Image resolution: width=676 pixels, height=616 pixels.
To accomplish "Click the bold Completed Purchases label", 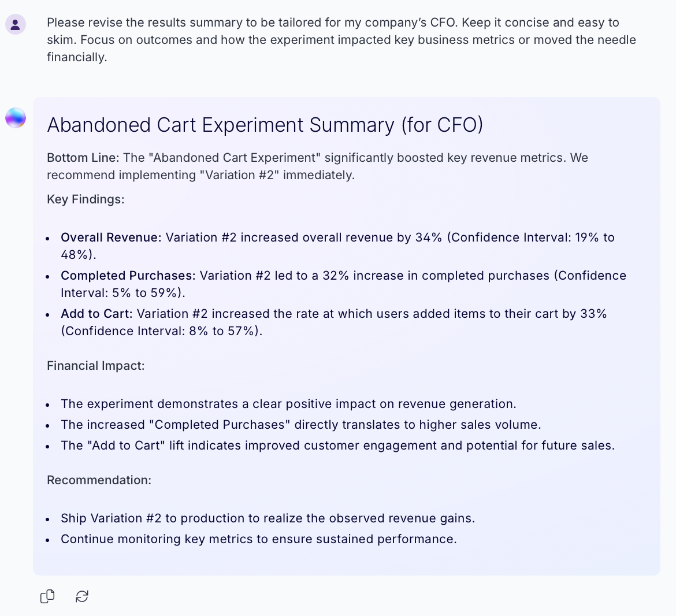I will 128,276.
